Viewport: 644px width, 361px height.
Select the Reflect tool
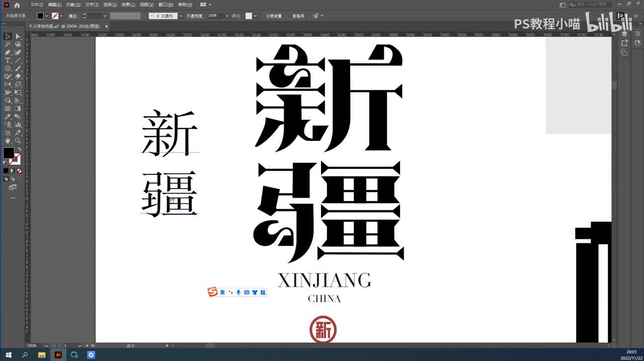pyautogui.click(x=8, y=84)
